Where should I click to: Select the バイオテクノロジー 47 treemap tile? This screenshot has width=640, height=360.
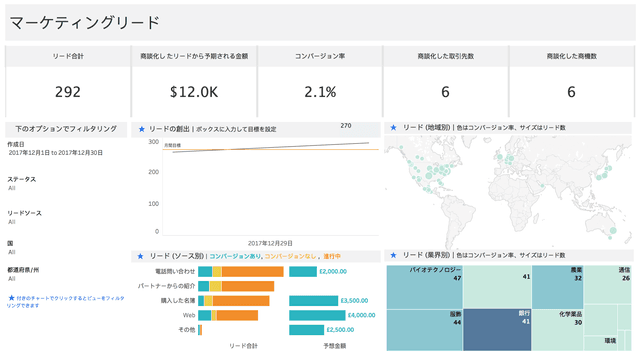[424, 287]
